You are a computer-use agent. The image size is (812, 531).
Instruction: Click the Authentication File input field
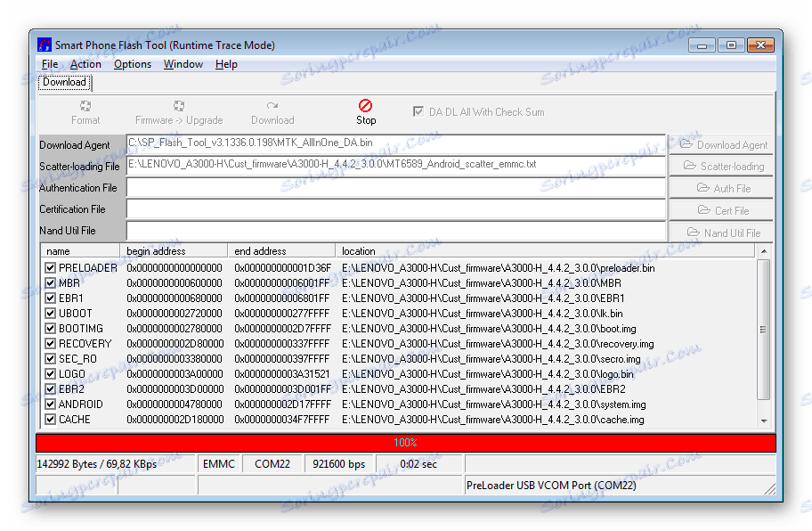tap(395, 188)
